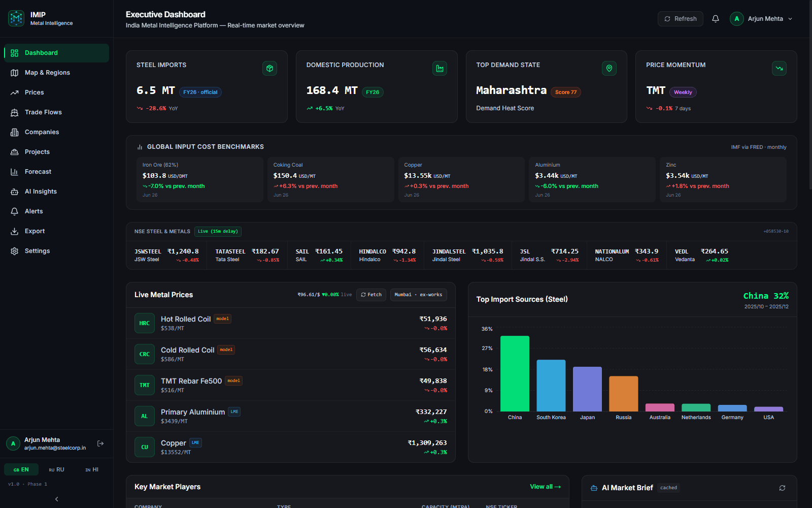Open the Export page
The image size is (812, 508).
56,231
